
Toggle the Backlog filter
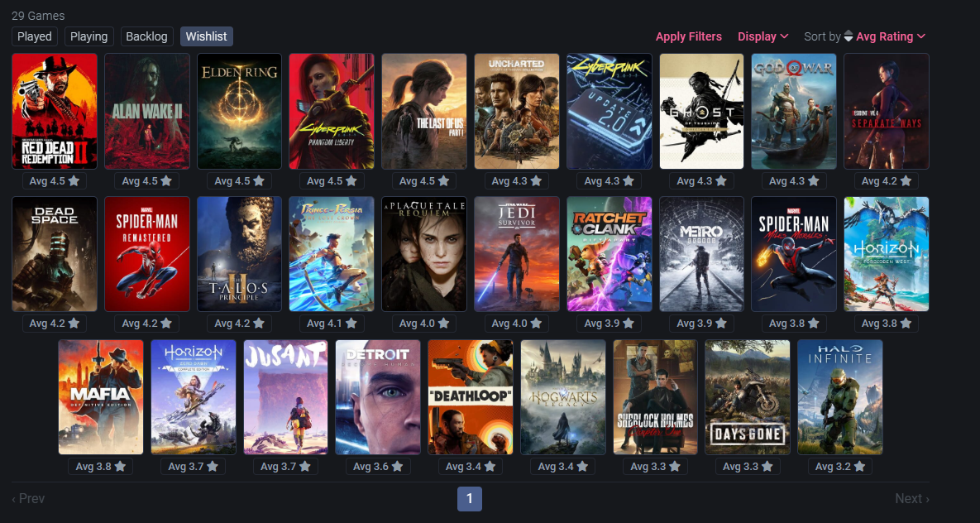pyautogui.click(x=146, y=36)
